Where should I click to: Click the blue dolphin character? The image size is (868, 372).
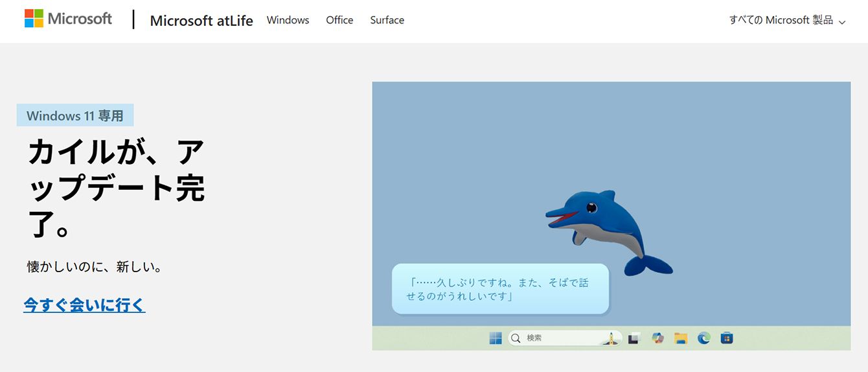(608, 232)
